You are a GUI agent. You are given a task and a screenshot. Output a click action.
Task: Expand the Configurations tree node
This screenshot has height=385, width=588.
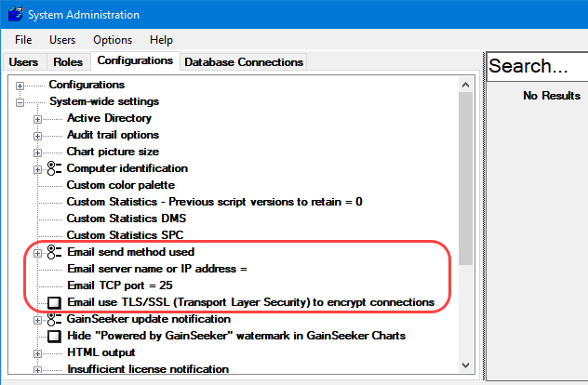tap(20, 85)
